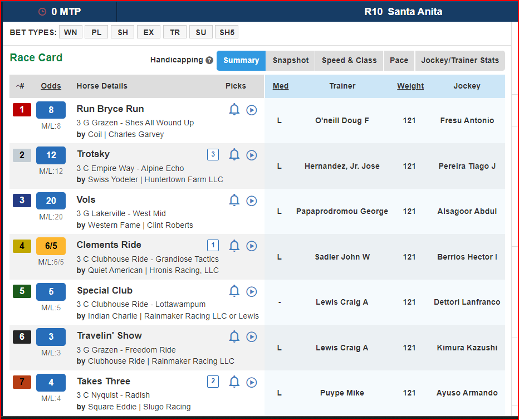Click the bell icon for Special Club
The width and height of the screenshot is (519, 420).
point(234,291)
